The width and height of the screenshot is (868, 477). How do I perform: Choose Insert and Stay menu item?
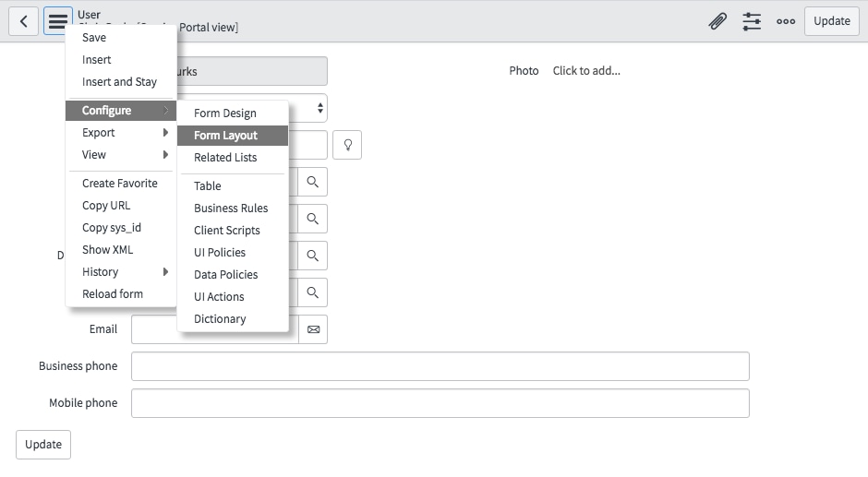coord(121,82)
